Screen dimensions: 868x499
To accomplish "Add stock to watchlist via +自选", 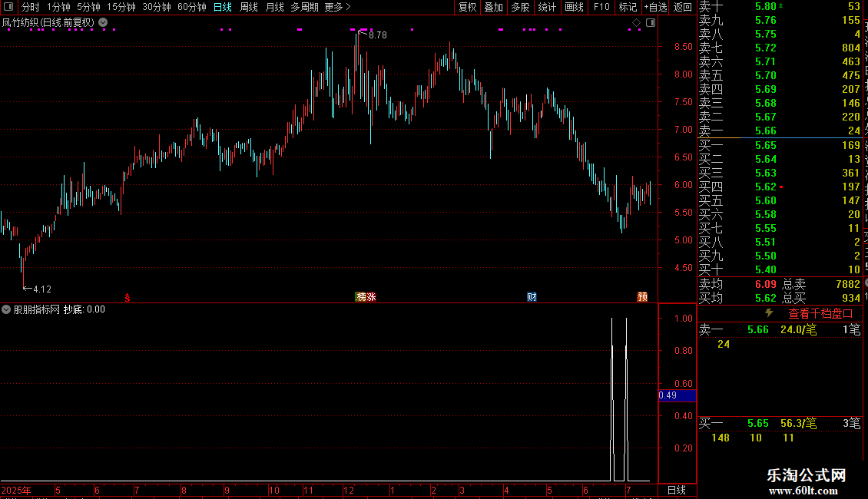I will (x=656, y=7).
